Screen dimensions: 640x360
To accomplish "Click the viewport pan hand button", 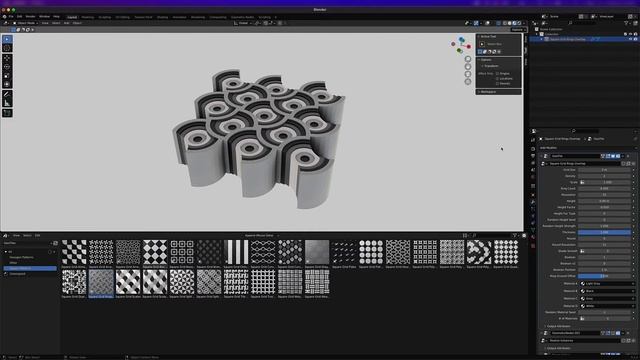I will pos(468,67).
